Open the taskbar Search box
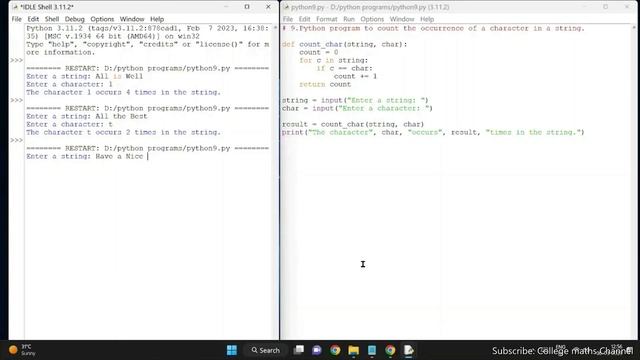The height and width of the screenshot is (360, 640). click(x=266, y=350)
